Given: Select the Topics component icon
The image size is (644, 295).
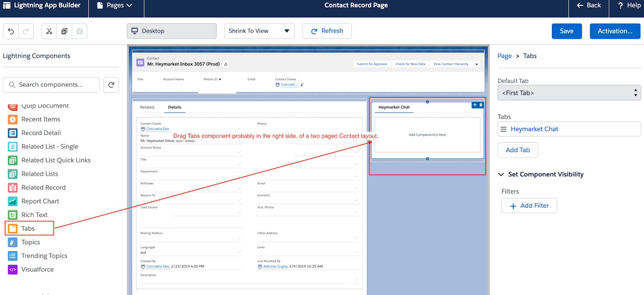Looking at the screenshot, I should [13, 242].
